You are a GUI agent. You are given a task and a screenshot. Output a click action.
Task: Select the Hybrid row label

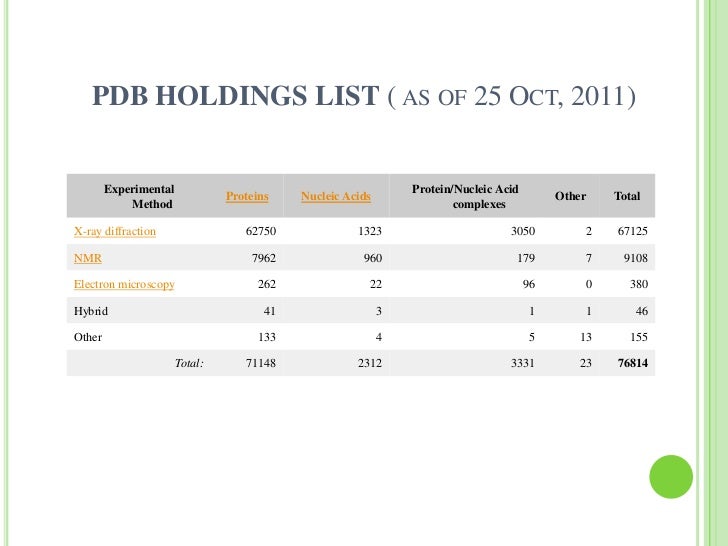tap(91, 311)
